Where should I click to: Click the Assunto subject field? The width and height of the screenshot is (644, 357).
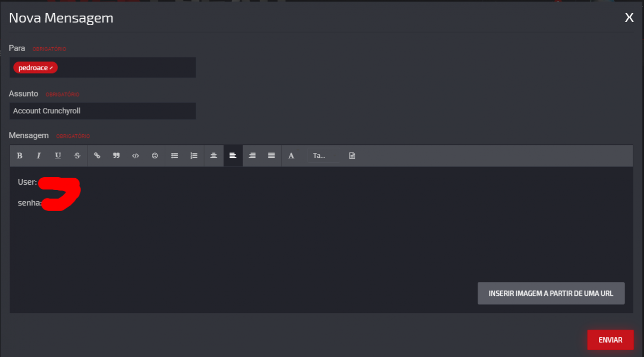pos(103,111)
